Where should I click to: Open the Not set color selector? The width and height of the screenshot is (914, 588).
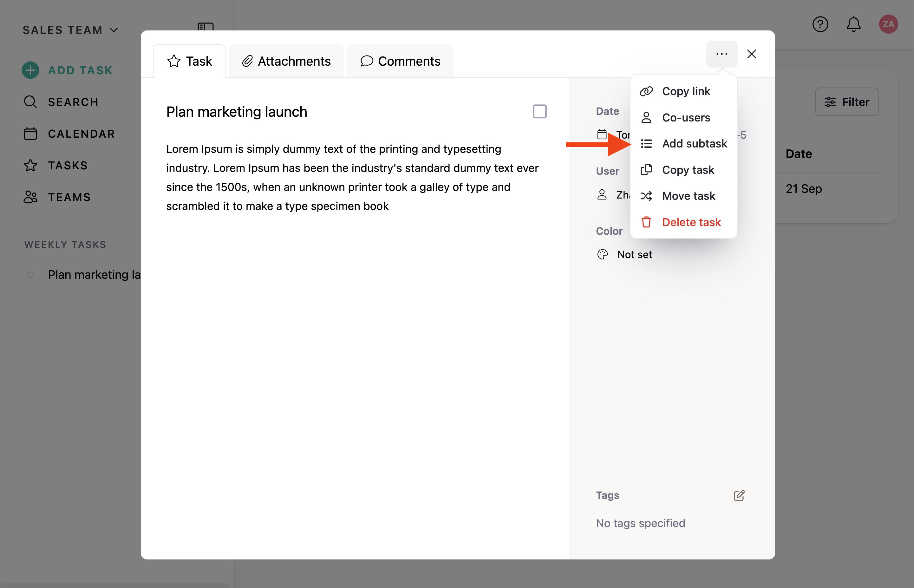[x=634, y=254]
